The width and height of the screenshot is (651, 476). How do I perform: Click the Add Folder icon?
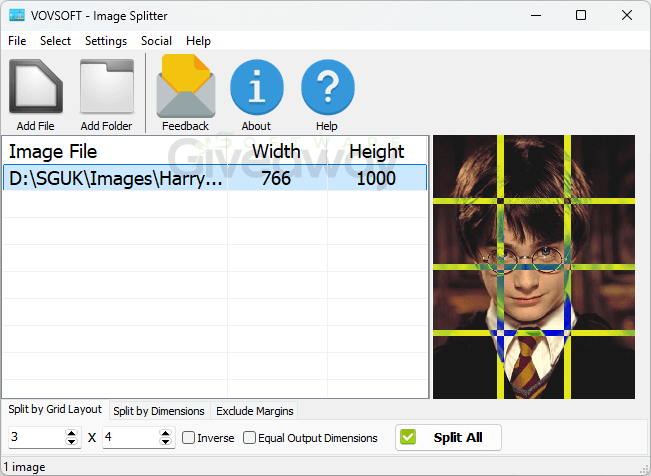tap(107, 86)
